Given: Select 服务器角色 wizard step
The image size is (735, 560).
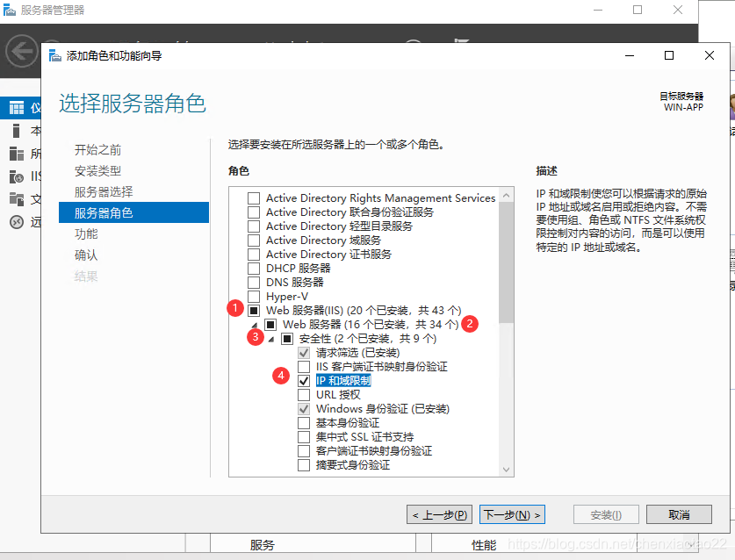Looking at the screenshot, I should pyautogui.click(x=133, y=212).
